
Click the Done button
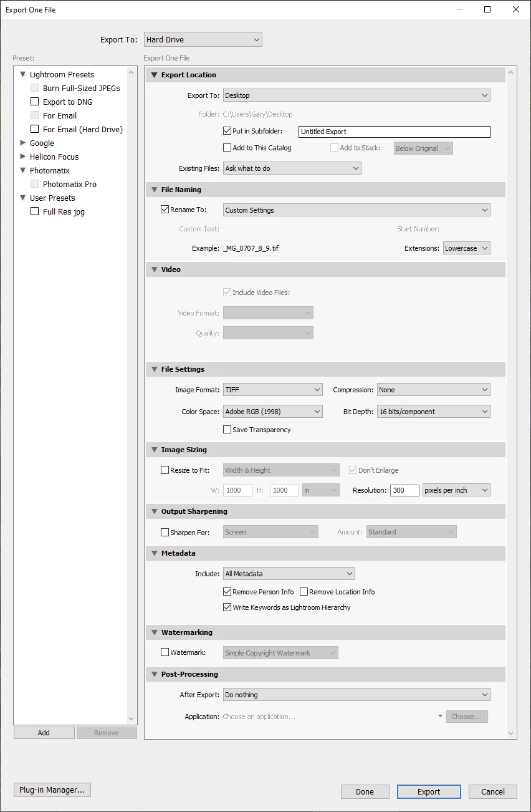click(x=365, y=791)
